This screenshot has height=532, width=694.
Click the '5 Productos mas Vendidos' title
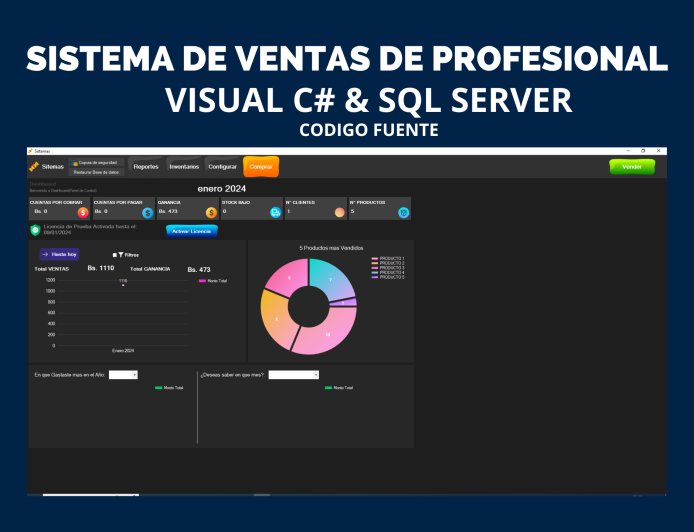click(x=331, y=248)
